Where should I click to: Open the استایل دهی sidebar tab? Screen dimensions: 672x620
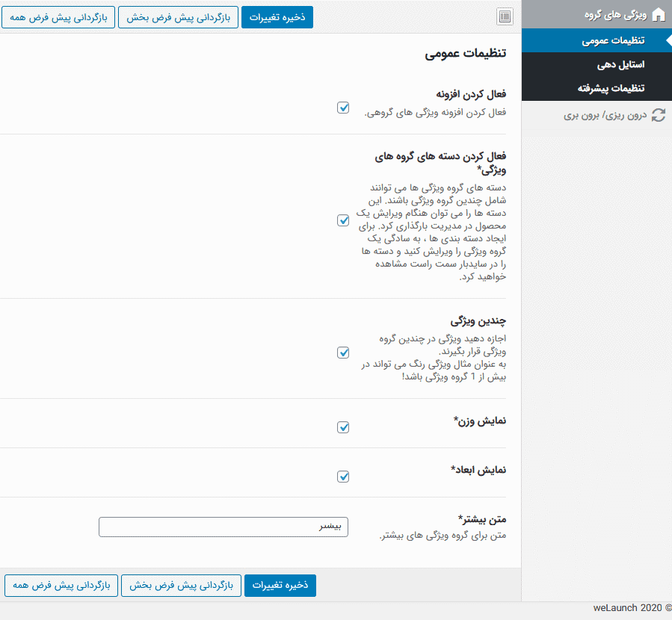[x=597, y=64]
